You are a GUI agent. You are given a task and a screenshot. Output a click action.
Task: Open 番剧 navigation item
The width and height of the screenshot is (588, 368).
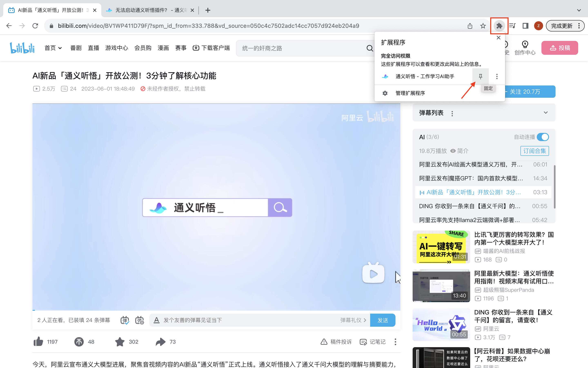click(76, 48)
